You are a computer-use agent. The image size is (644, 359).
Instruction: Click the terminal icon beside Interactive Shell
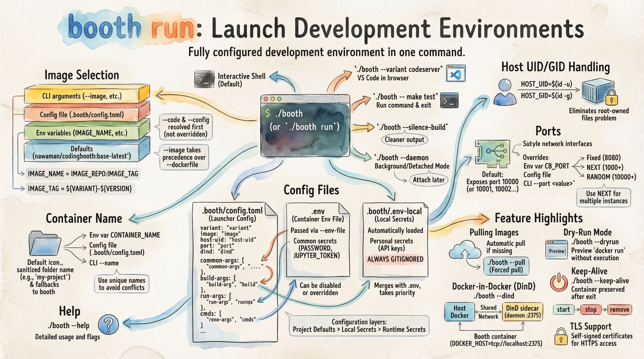[x=204, y=79]
